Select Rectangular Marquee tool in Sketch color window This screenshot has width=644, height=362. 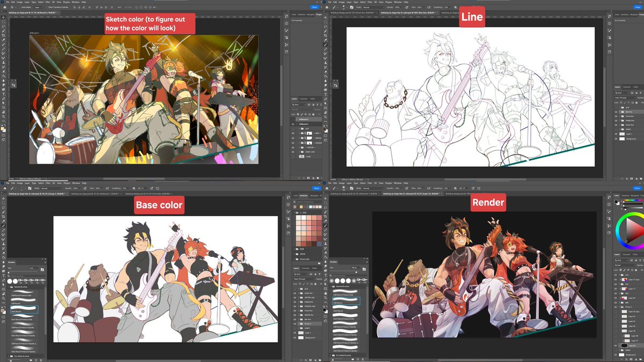[3, 21]
